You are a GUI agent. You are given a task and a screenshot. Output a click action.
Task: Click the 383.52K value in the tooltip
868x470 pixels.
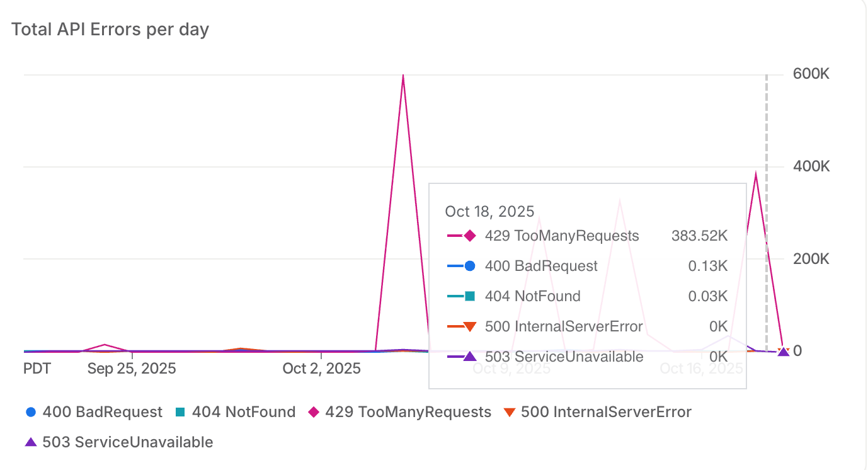pyautogui.click(x=699, y=236)
